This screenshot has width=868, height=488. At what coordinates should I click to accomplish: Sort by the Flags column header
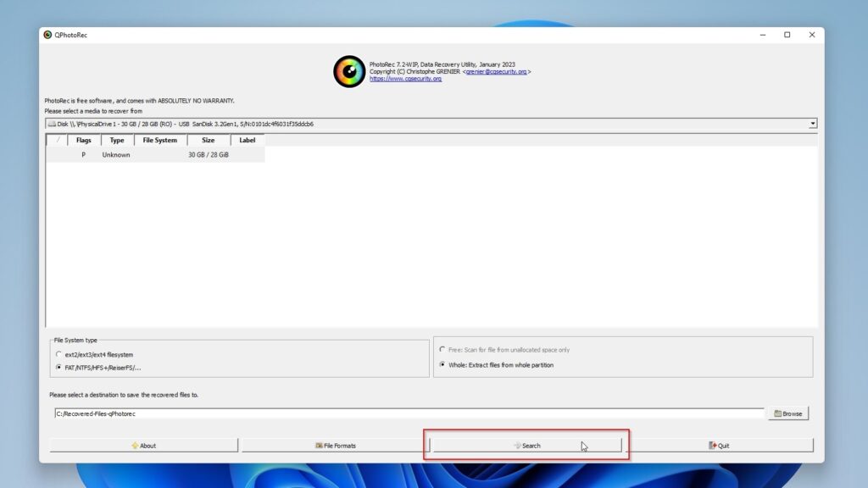click(x=84, y=140)
